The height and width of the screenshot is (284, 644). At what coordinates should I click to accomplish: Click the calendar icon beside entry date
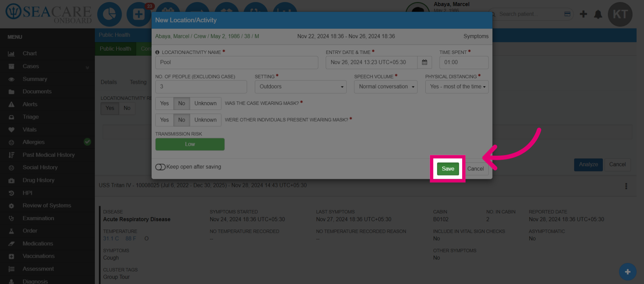(425, 62)
